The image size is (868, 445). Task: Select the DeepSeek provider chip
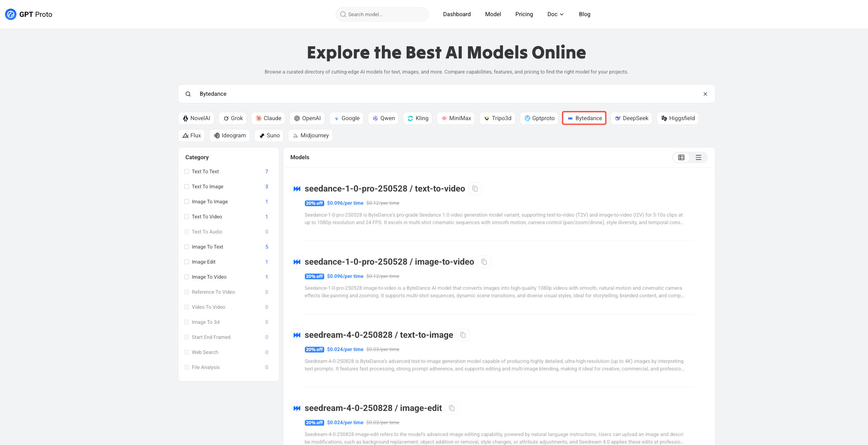(632, 118)
